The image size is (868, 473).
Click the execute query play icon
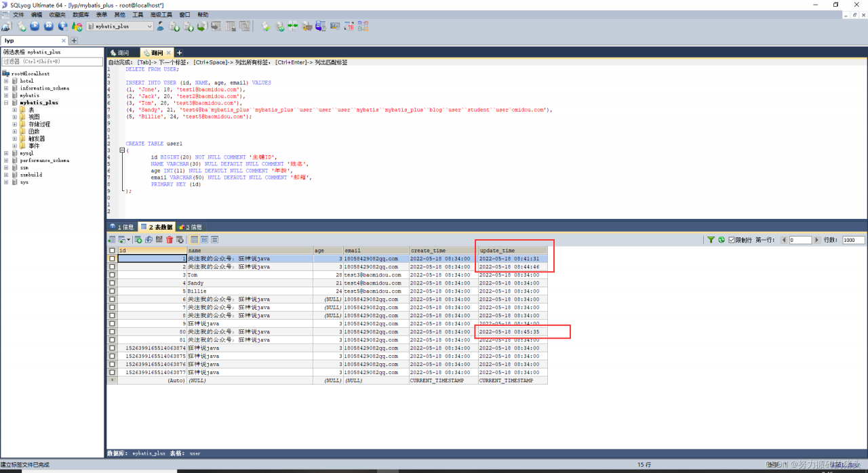click(x=35, y=26)
